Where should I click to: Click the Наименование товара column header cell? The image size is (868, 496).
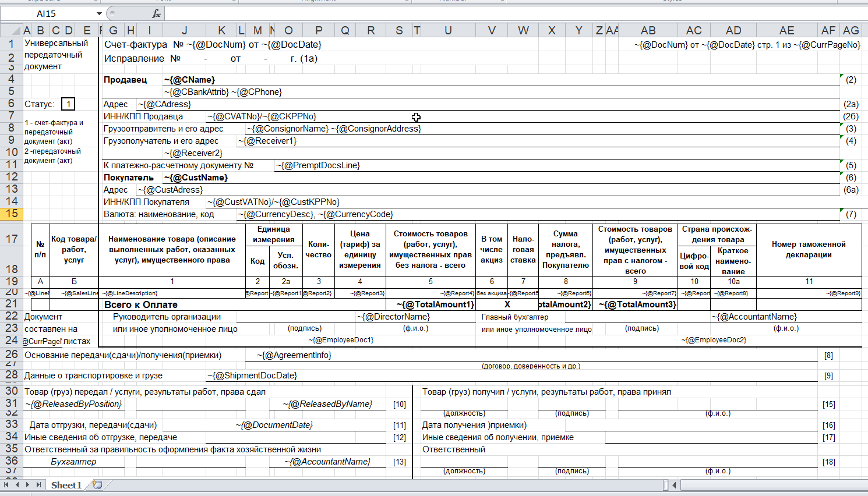(172, 250)
